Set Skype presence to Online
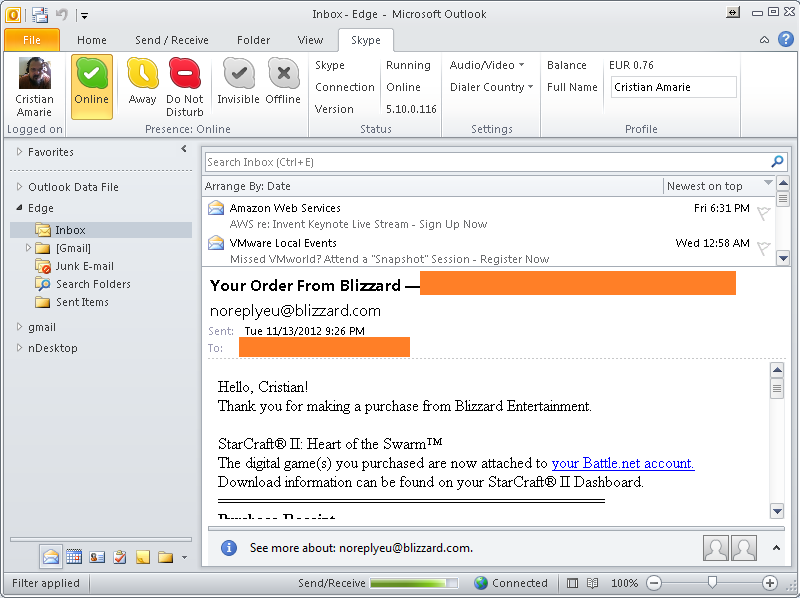The width and height of the screenshot is (800, 598). pos(92,87)
